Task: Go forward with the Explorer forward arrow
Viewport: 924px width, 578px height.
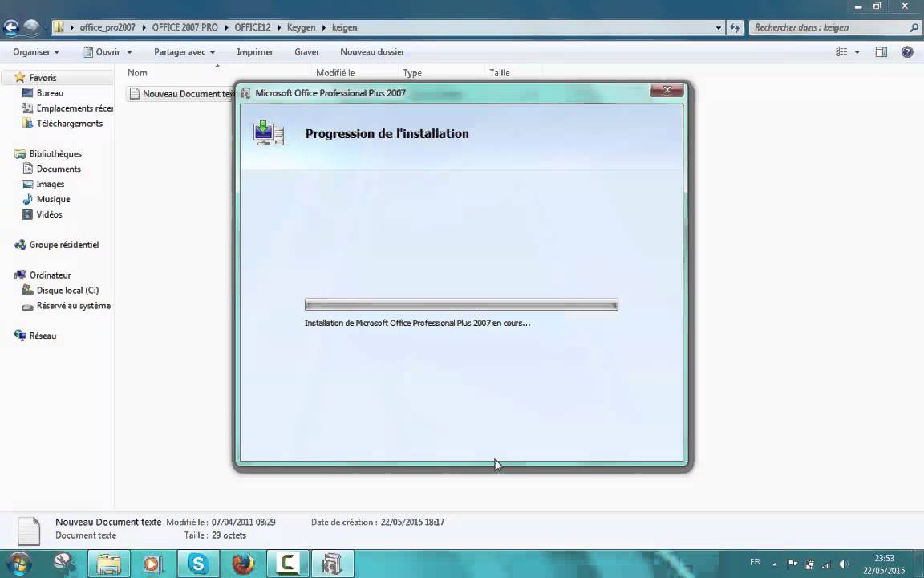Action: tap(31, 28)
